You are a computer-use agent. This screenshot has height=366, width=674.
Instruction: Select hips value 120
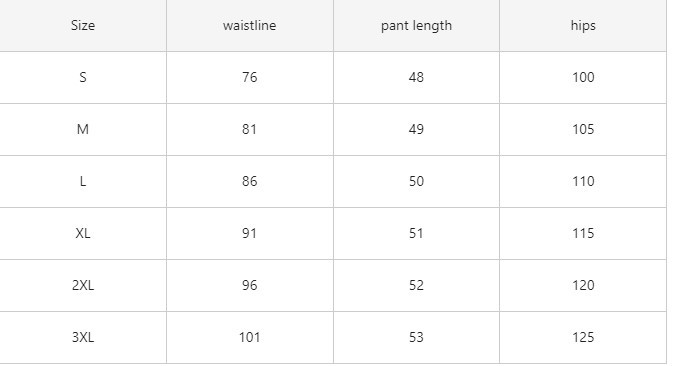tap(583, 286)
